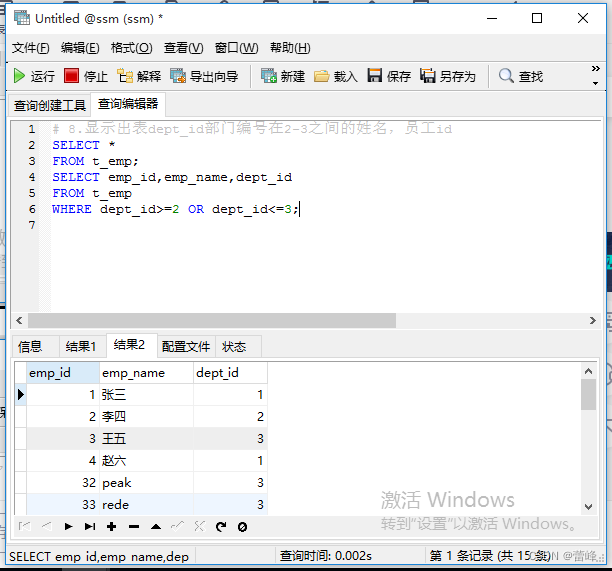Apply changes with the checkmark icon
Screen dimensions: 612x571
(178, 527)
